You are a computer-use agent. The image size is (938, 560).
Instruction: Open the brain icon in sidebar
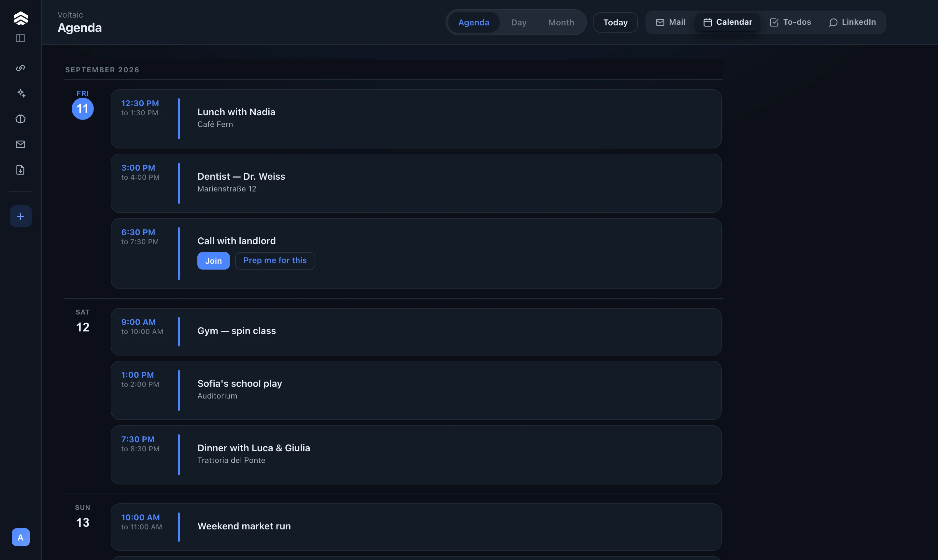pyautogui.click(x=21, y=119)
